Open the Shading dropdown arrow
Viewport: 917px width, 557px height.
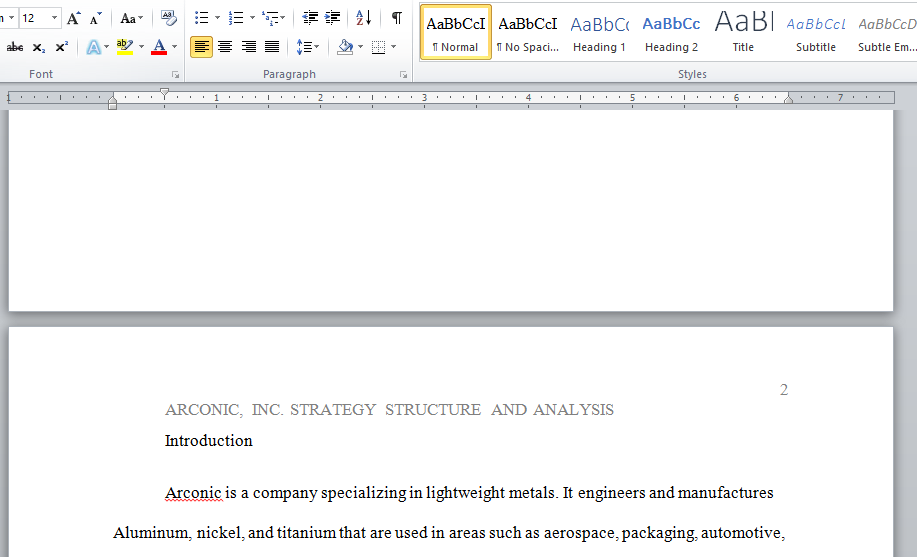pyautogui.click(x=360, y=47)
